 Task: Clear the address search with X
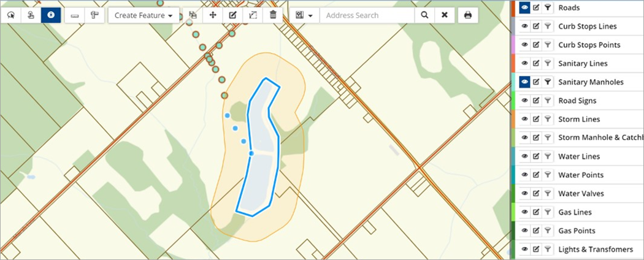point(445,15)
